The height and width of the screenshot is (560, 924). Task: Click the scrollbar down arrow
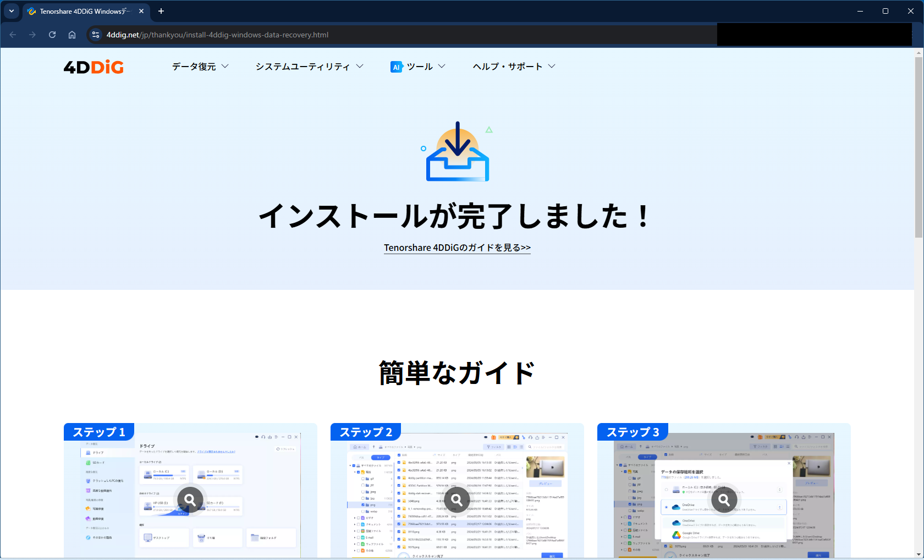[919, 554]
